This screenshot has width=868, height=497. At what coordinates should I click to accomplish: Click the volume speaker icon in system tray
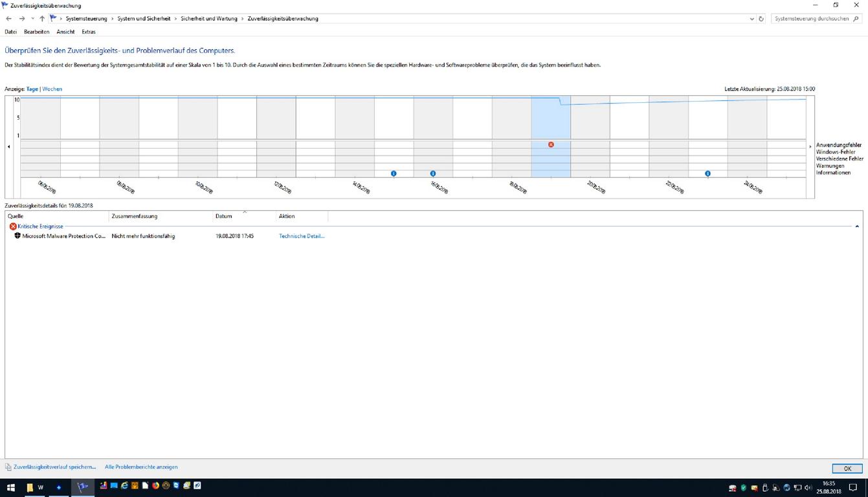tap(808, 488)
